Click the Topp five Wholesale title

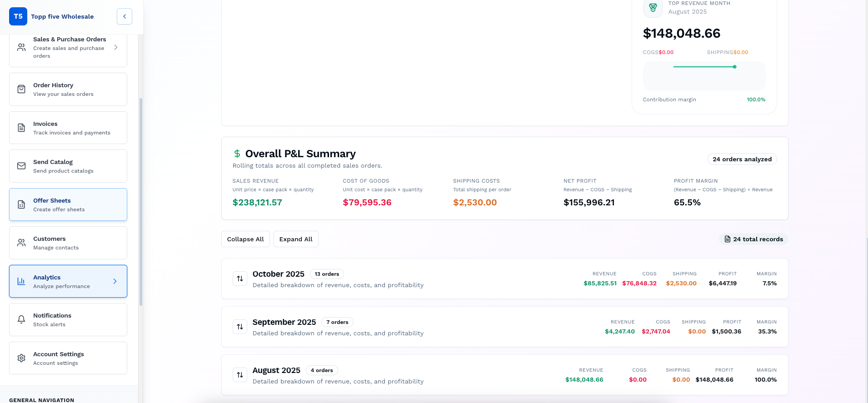62,16
